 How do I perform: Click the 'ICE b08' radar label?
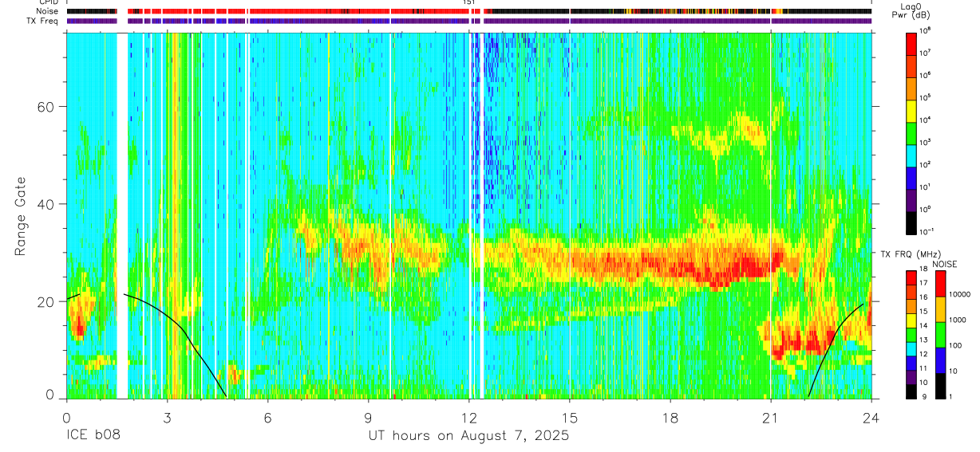coord(92,436)
